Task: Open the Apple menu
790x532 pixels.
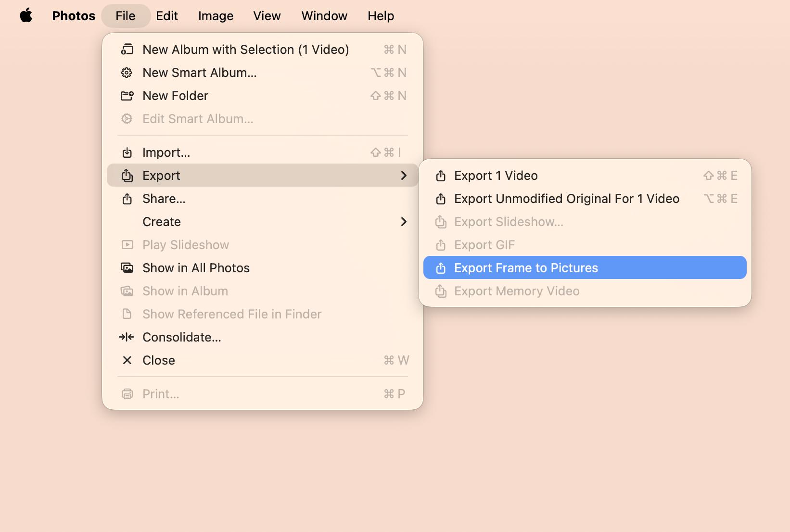Action: [26, 16]
